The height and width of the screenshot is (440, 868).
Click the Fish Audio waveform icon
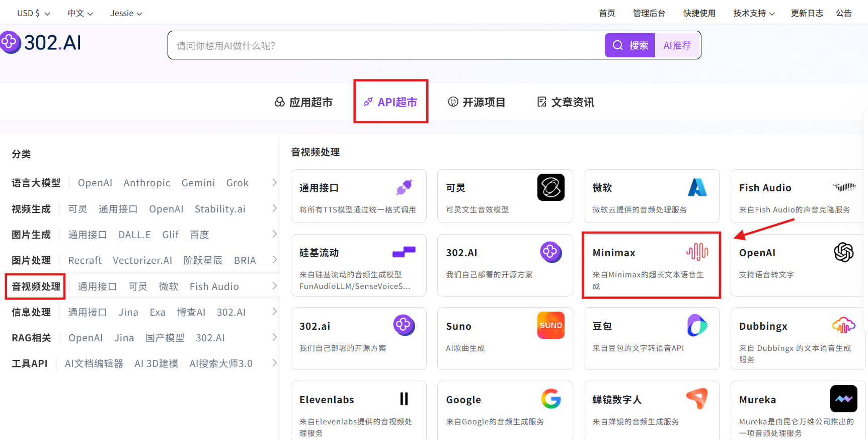click(x=844, y=187)
